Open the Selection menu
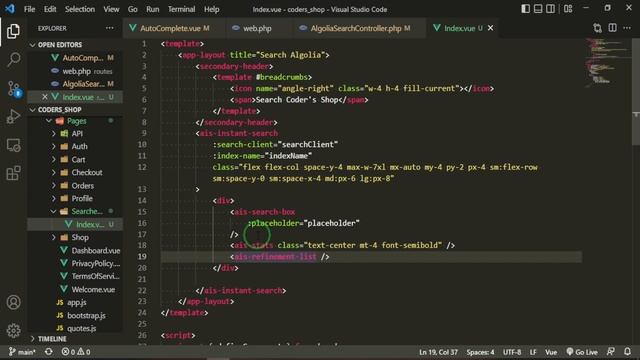This screenshot has height=360, width=640. coord(80,9)
